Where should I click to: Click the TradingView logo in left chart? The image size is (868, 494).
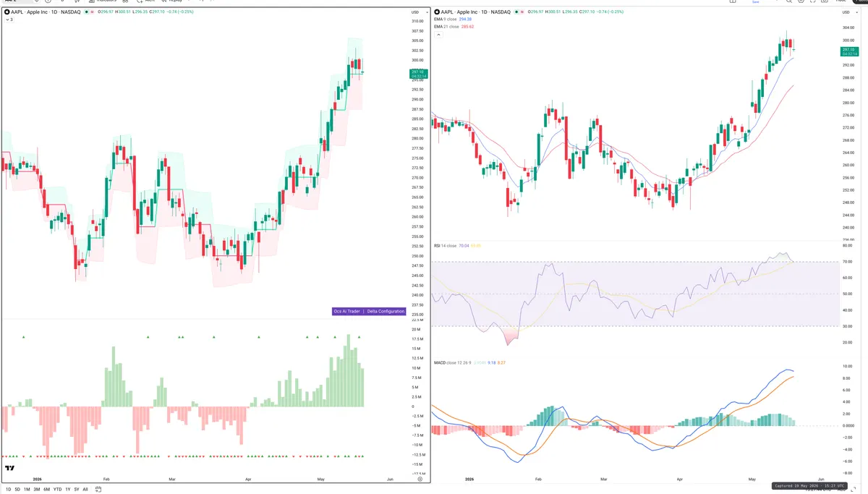pyautogui.click(x=9, y=469)
